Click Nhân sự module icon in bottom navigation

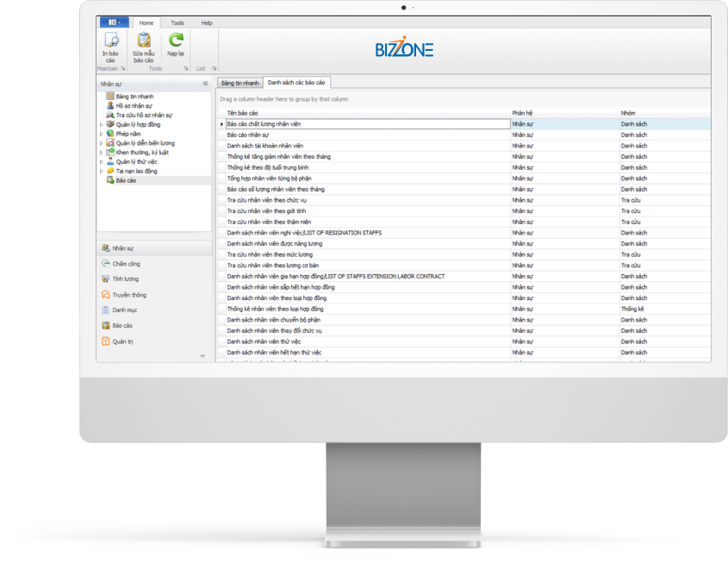pos(105,248)
